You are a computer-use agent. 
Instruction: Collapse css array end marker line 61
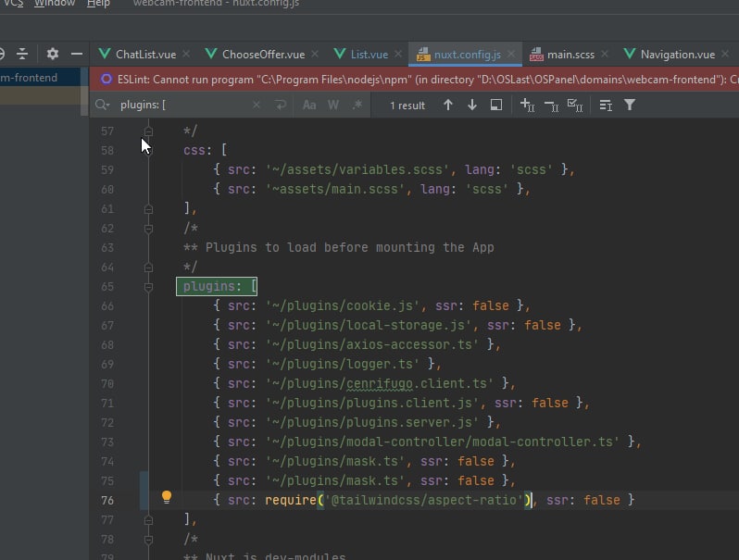pos(148,209)
